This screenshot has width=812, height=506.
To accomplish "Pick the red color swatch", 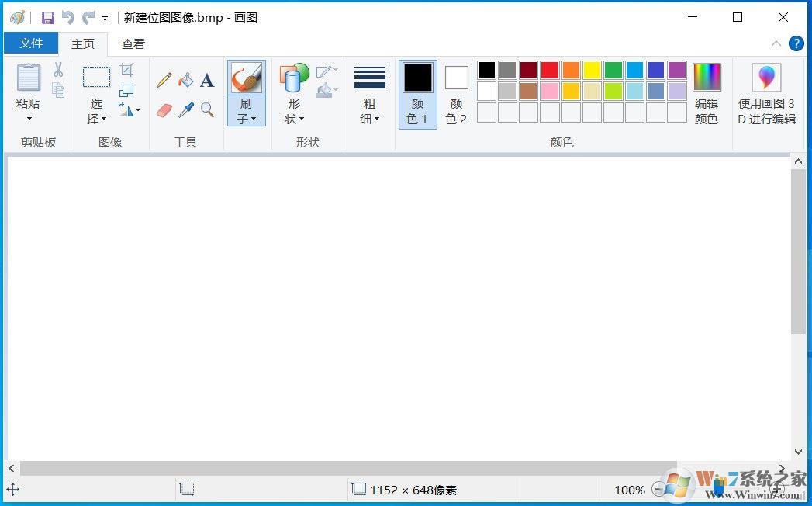I will point(549,70).
